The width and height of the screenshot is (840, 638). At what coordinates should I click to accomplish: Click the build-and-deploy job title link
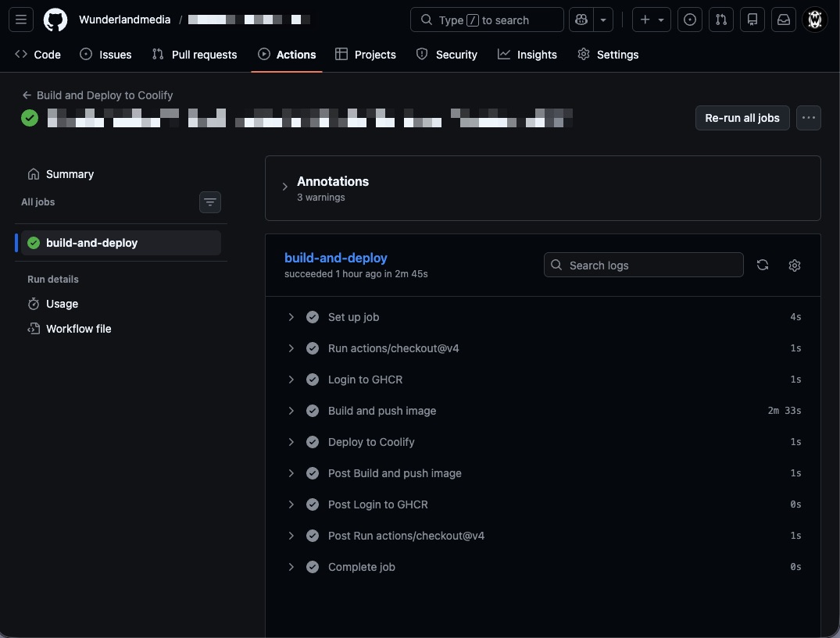point(336,258)
